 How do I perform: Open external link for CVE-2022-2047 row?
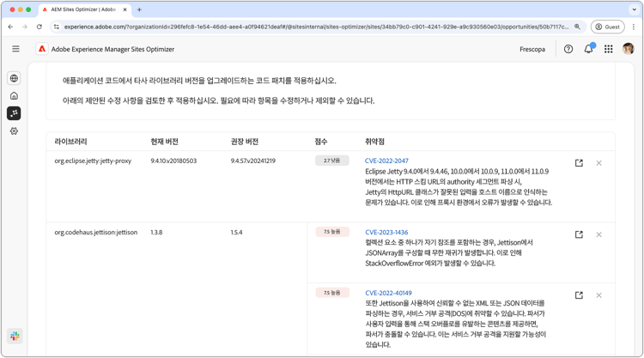(579, 163)
